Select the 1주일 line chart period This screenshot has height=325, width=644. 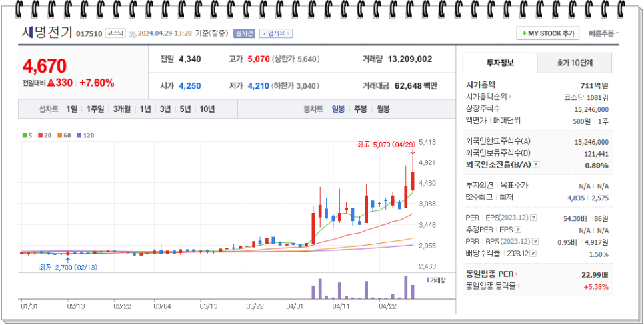pos(95,109)
